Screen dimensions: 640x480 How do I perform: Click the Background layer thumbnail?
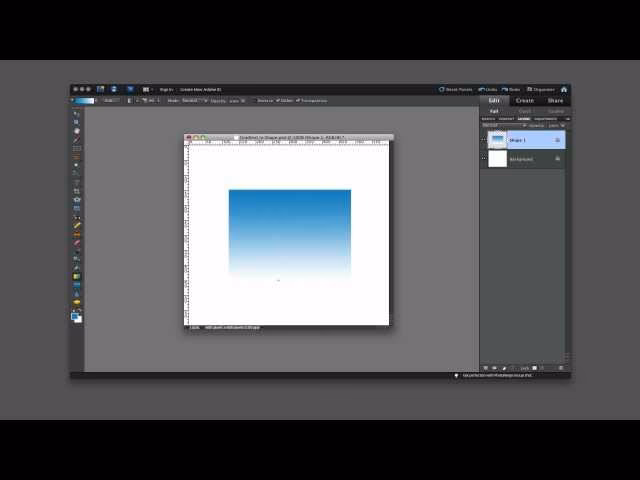pyautogui.click(x=497, y=159)
